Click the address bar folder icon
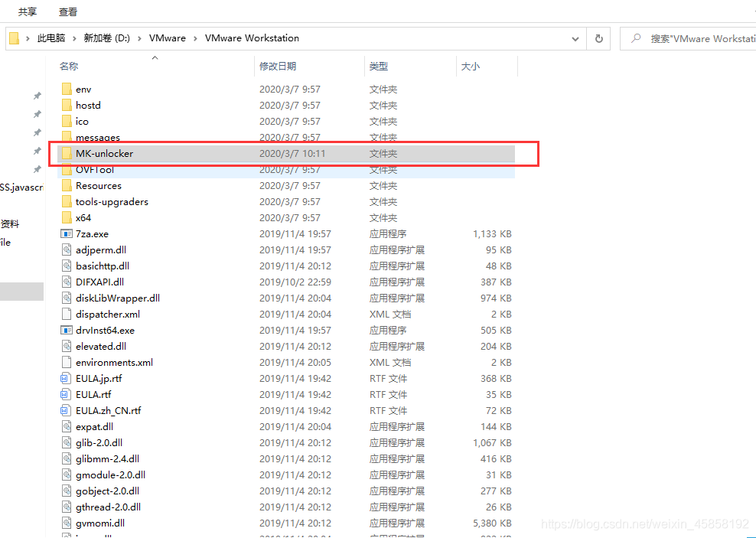The image size is (756, 538). (15, 38)
